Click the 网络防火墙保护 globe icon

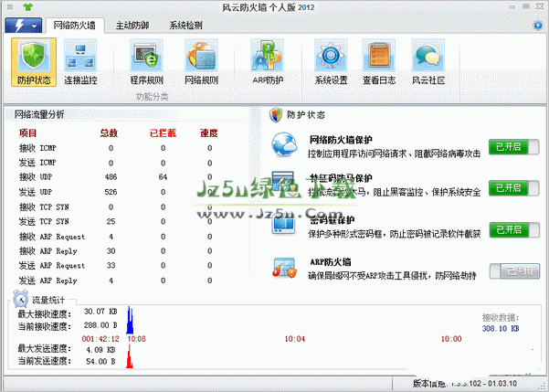(284, 144)
